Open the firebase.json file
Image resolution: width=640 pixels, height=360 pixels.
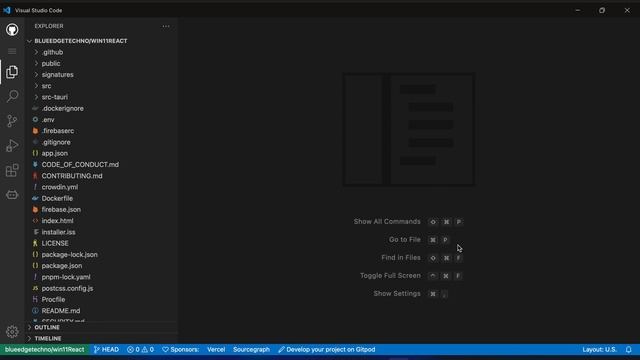pyautogui.click(x=101, y=209)
